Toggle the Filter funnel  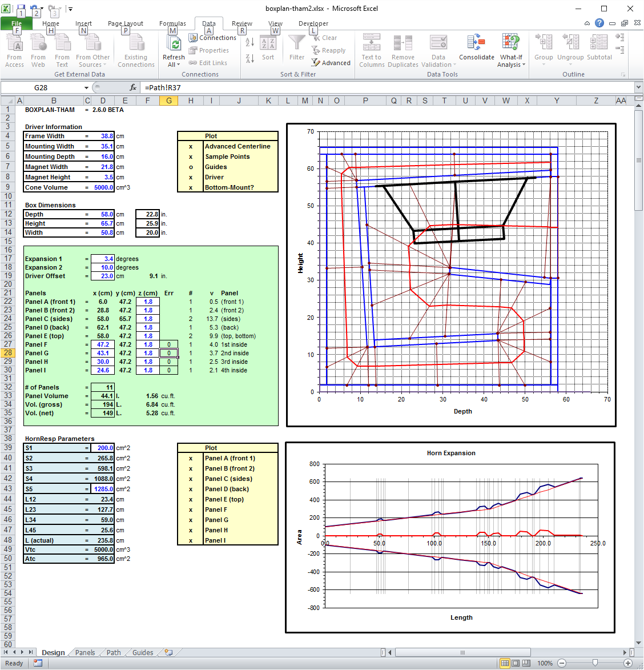click(297, 48)
